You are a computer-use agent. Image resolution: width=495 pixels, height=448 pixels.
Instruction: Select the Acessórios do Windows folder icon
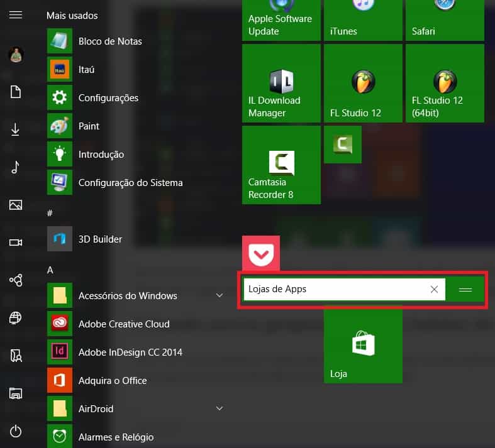(60, 295)
